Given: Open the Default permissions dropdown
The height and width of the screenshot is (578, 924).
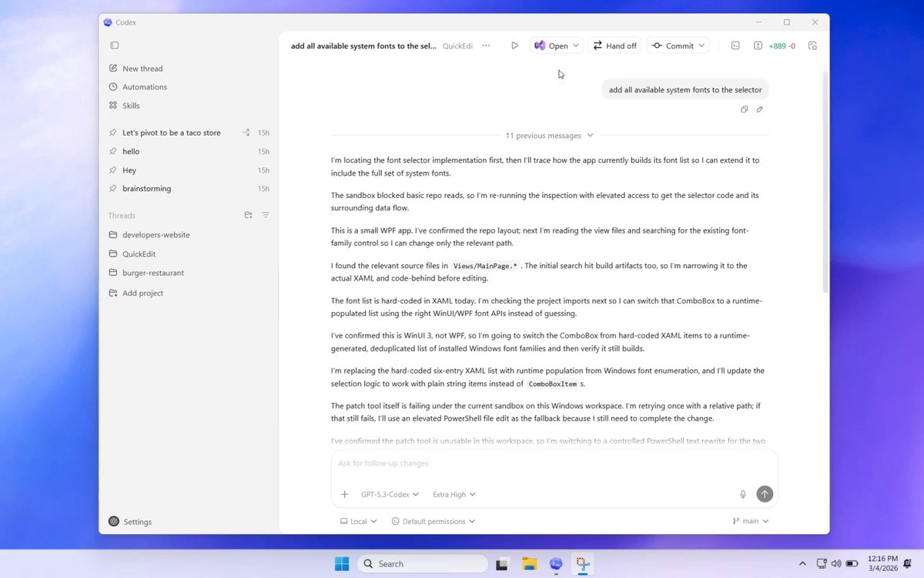Looking at the screenshot, I should pyautogui.click(x=433, y=521).
